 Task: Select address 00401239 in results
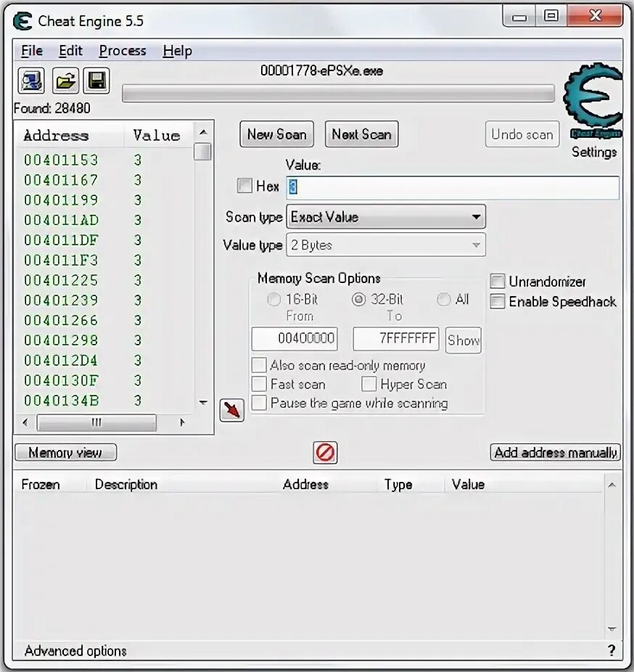coord(61,300)
